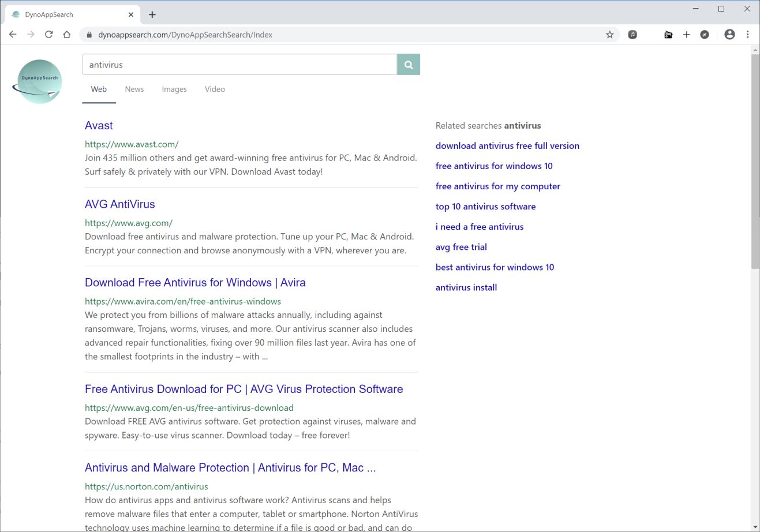The image size is (760, 532).
Task: Click the browser forward arrow
Action: (31, 35)
